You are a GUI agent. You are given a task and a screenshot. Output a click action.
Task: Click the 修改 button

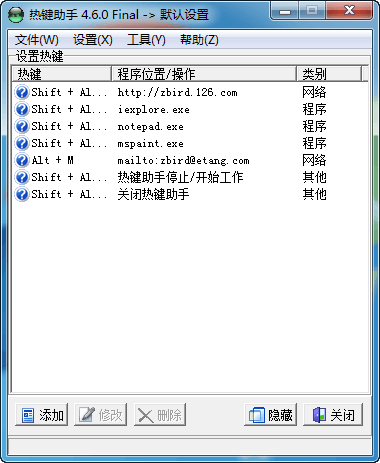coord(101,415)
